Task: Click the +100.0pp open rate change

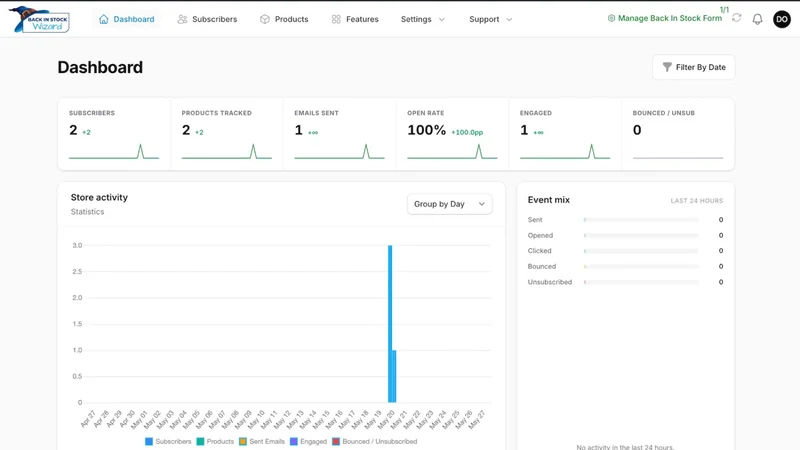Action: tap(467, 132)
